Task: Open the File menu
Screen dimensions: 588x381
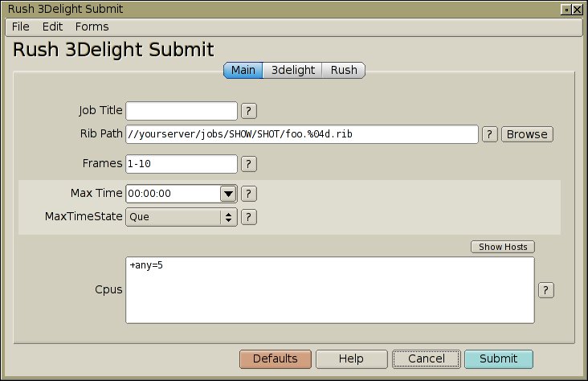Action: 21,27
